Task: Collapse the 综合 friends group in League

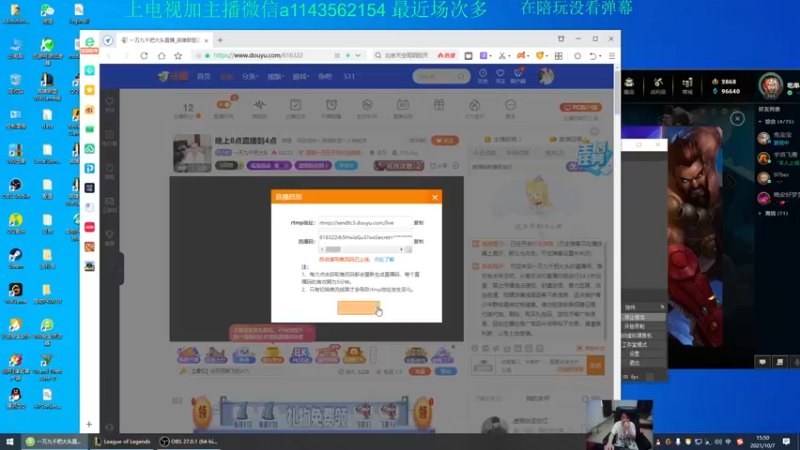Action: point(760,121)
